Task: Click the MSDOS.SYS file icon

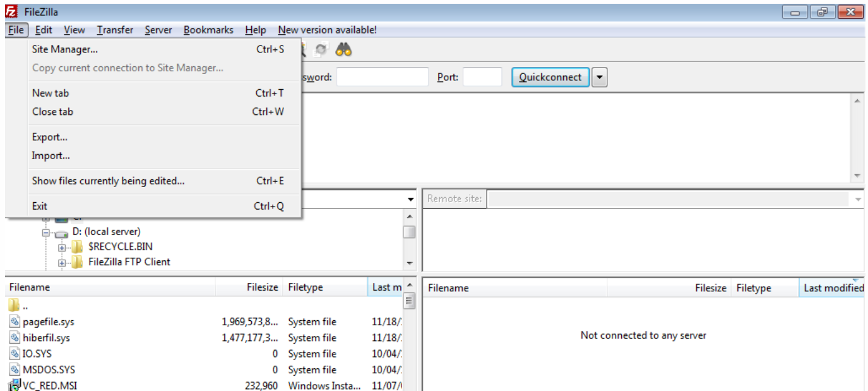Action: pos(15,370)
